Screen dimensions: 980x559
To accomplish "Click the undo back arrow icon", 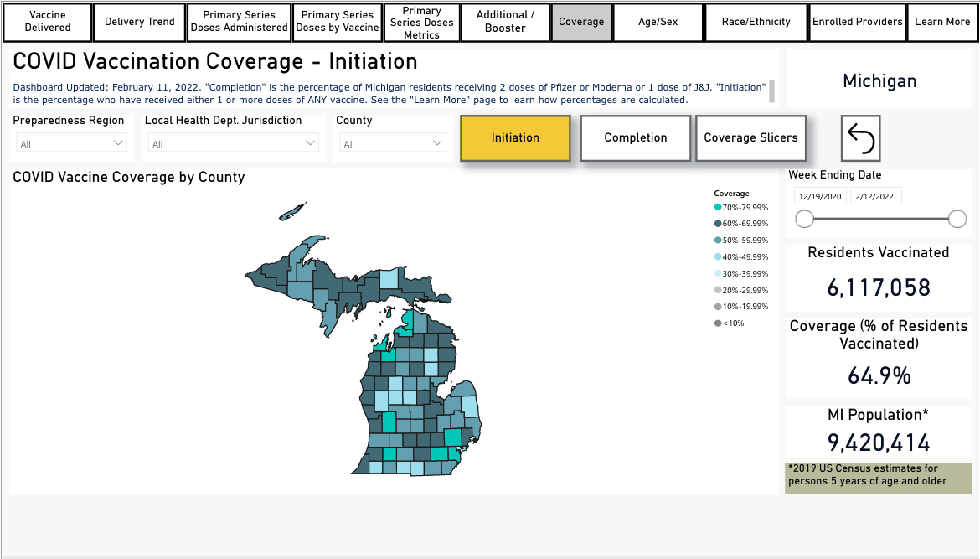I will (860, 138).
